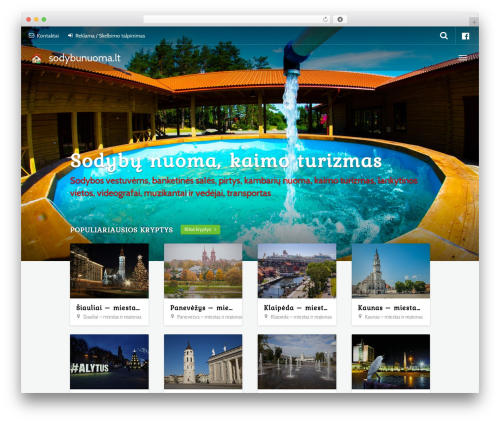Click location pin under Kaunas card
This screenshot has width=500, height=423.
(360, 316)
